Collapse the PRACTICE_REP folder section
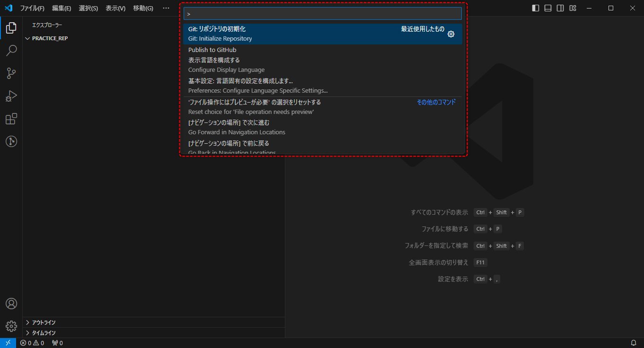Viewport: 644px width, 348px height. (x=154, y=38)
